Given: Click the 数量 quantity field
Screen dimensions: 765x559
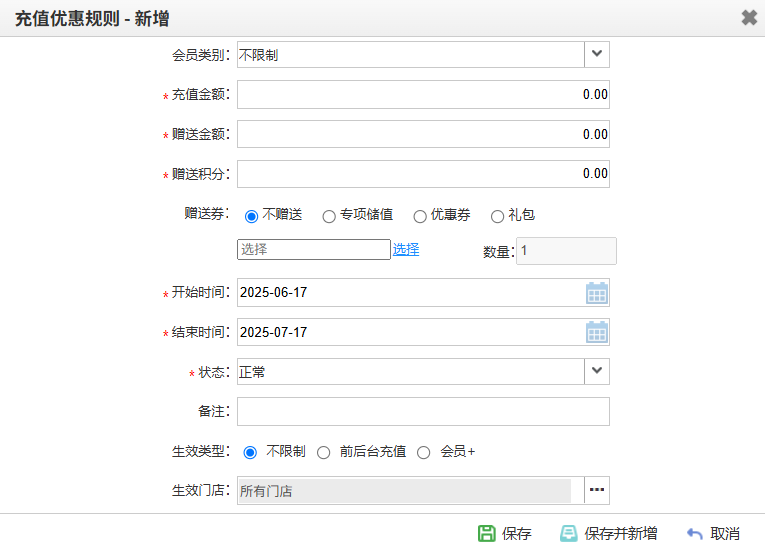Looking at the screenshot, I should [566, 251].
